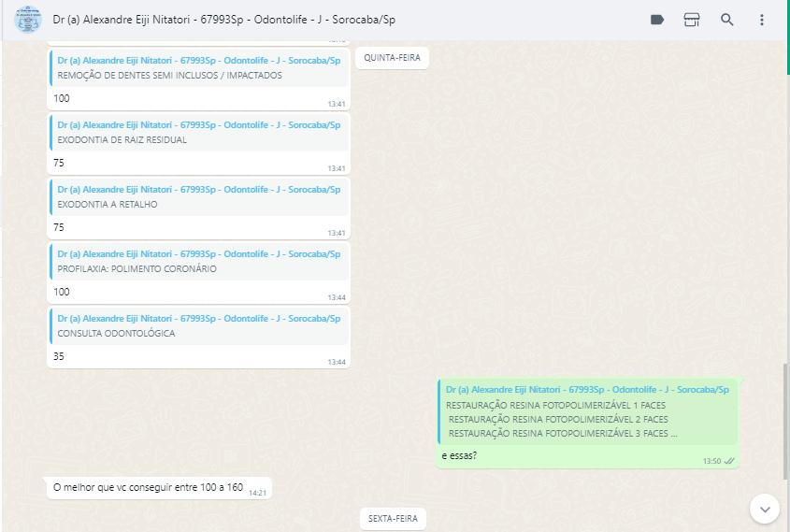Search within this conversation
Screen dimensions: 790x532
(x=726, y=20)
